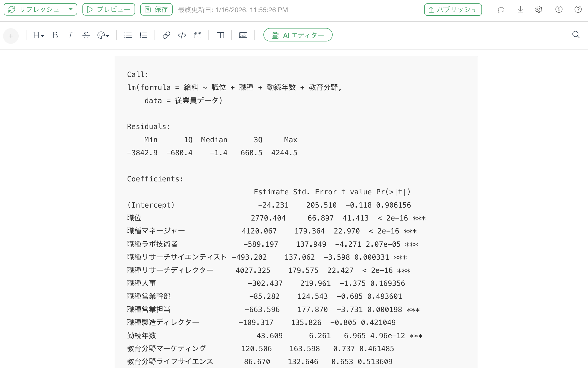Open the text color palette dropdown
Viewport: 588px width, 368px height.
click(103, 35)
